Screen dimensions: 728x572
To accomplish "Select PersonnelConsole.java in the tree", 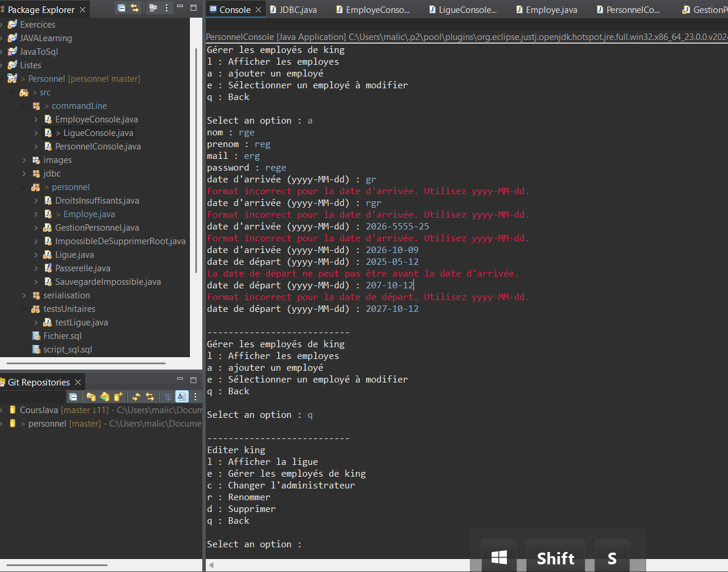I will [x=98, y=147].
